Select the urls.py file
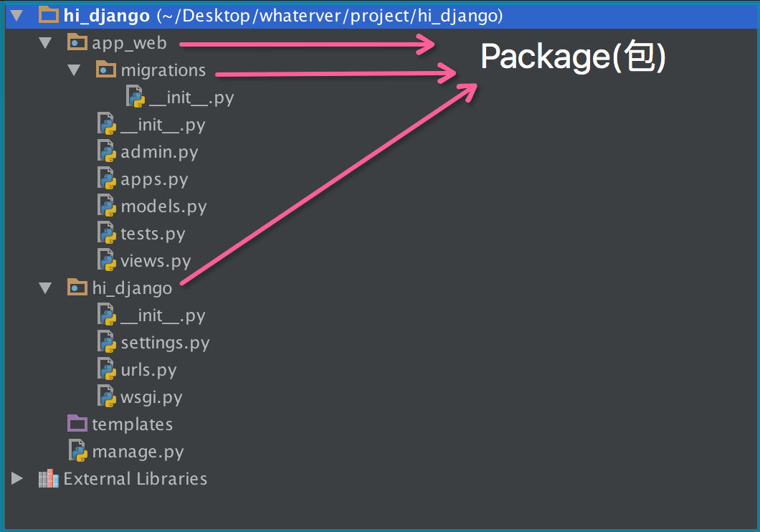The image size is (760, 532). click(148, 370)
